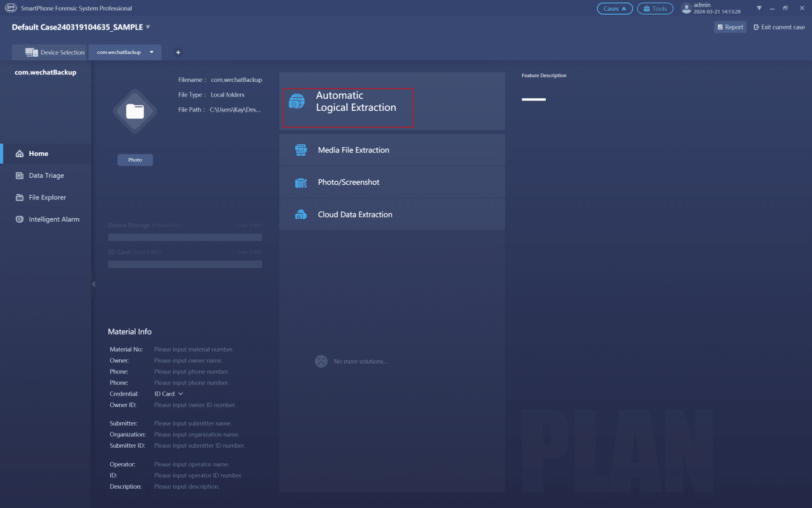
Task: Click the admin user avatar icon
Action: point(687,8)
